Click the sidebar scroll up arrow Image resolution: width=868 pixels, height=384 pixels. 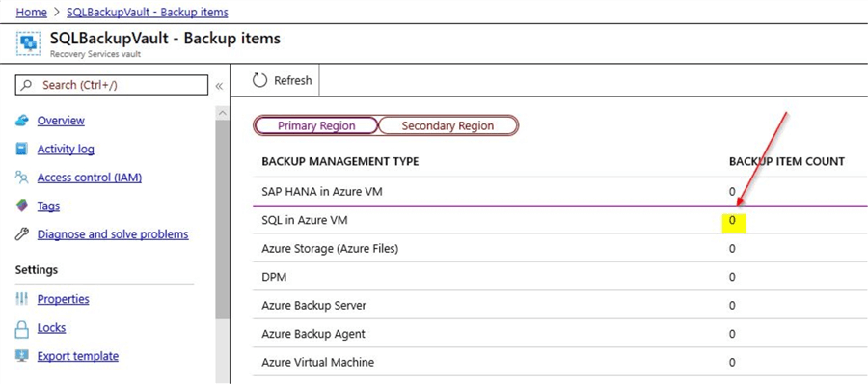pyautogui.click(x=223, y=113)
